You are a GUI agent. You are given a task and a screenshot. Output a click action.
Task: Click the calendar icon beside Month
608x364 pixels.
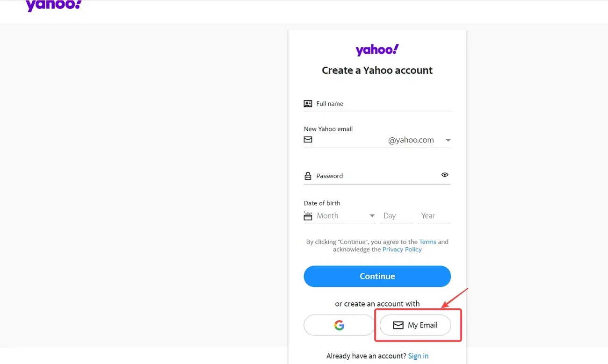point(308,216)
